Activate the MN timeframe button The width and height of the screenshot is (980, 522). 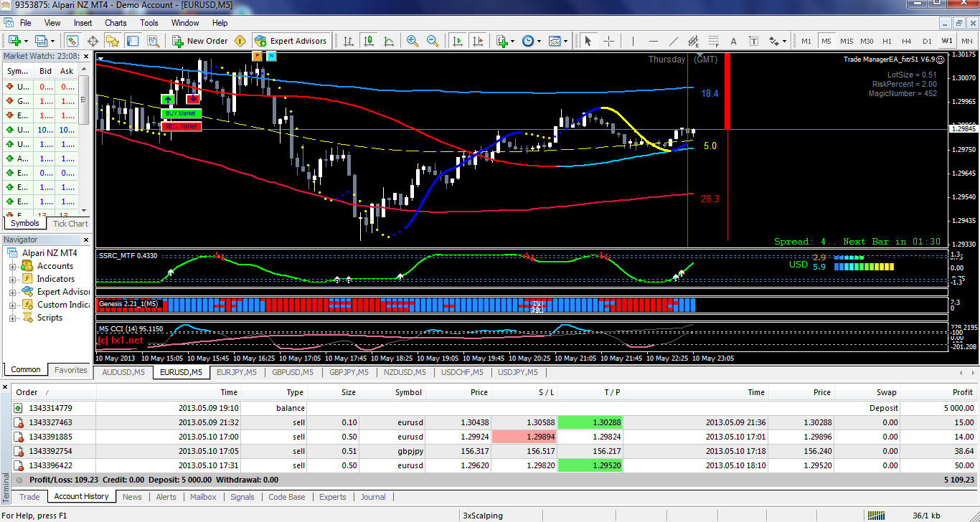pos(967,41)
